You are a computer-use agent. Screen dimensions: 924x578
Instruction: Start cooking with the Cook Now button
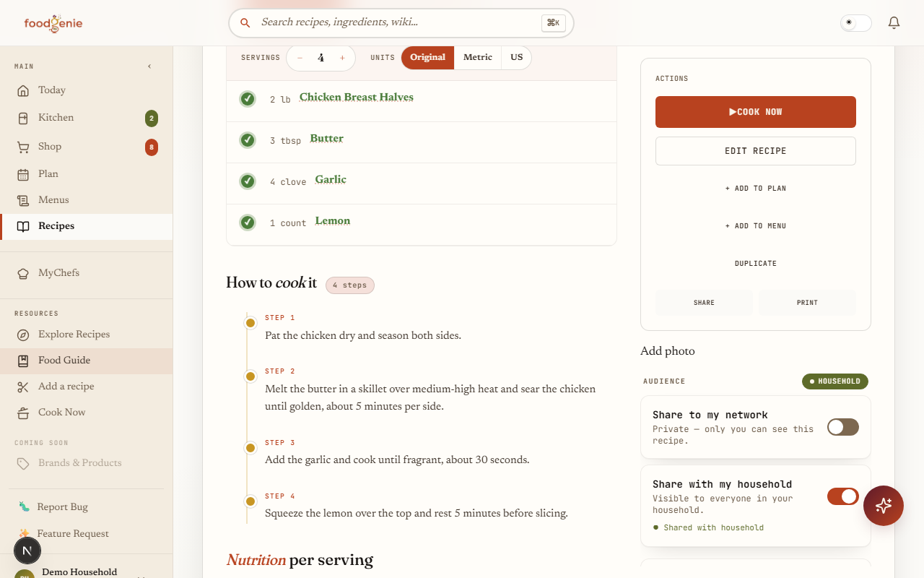(756, 112)
